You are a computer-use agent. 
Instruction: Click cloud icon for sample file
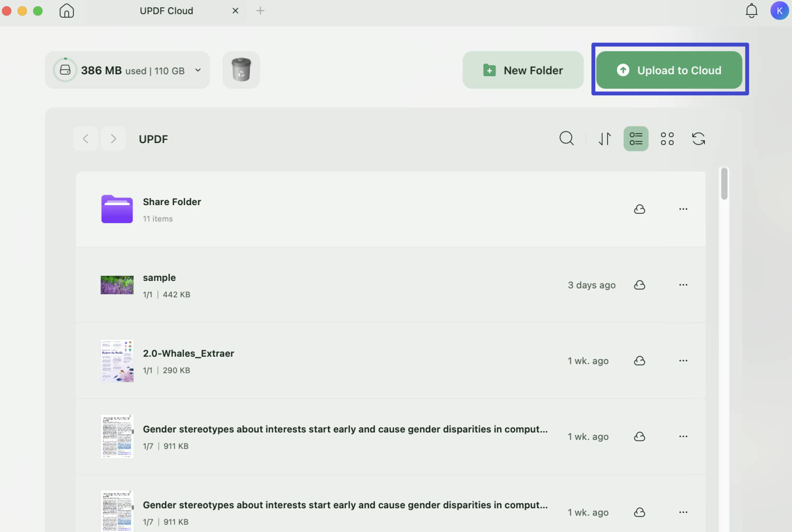[x=640, y=285]
